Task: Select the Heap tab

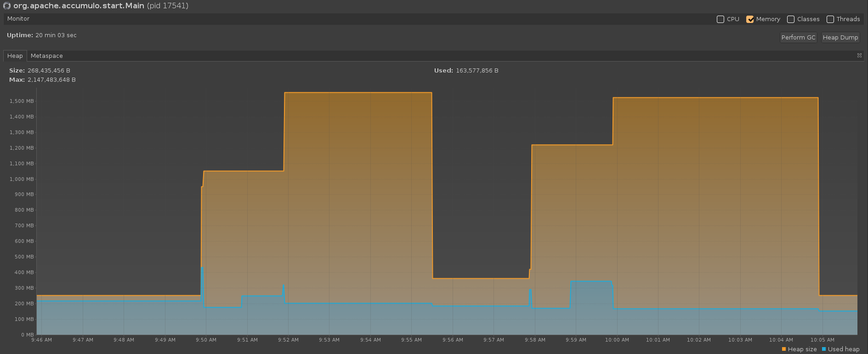Action: [x=15, y=56]
